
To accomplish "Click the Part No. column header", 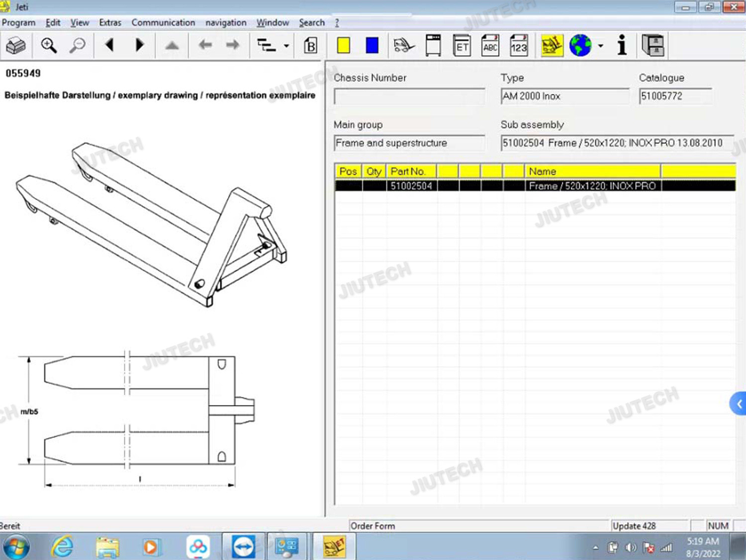I will coord(411,171).
